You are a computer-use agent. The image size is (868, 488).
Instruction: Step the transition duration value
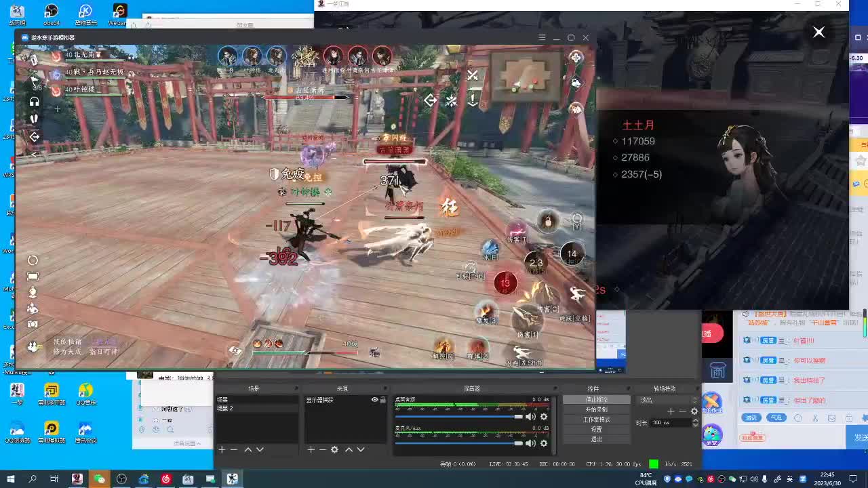(695, 422)
